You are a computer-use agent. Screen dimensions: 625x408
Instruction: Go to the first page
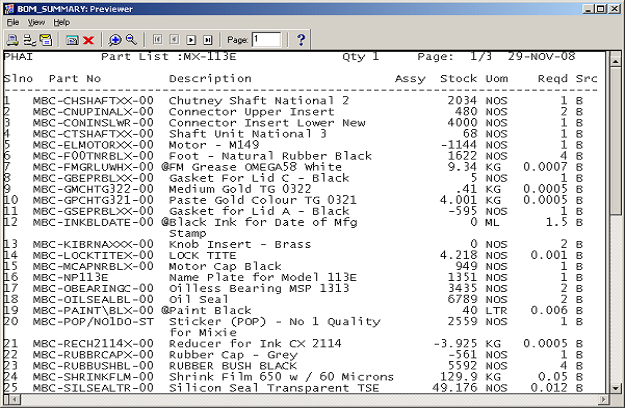click(x=160, y=39)
